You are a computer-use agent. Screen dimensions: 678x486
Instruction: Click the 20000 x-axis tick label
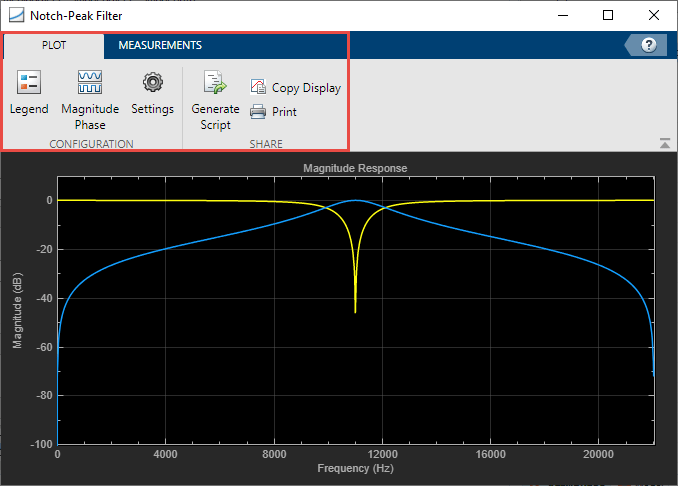[598, 454]
